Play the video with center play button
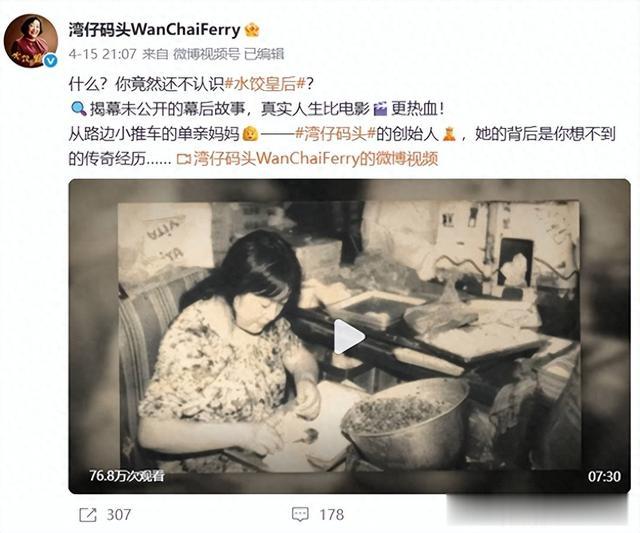The height and width of the screenshot is (533, 640). pos(349,337)
